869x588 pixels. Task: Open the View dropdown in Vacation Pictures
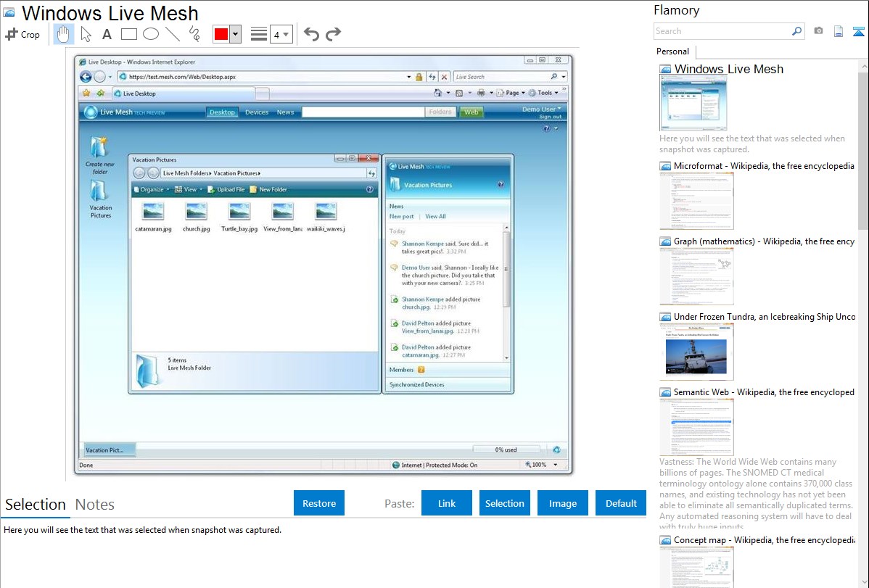pos(189,189)
